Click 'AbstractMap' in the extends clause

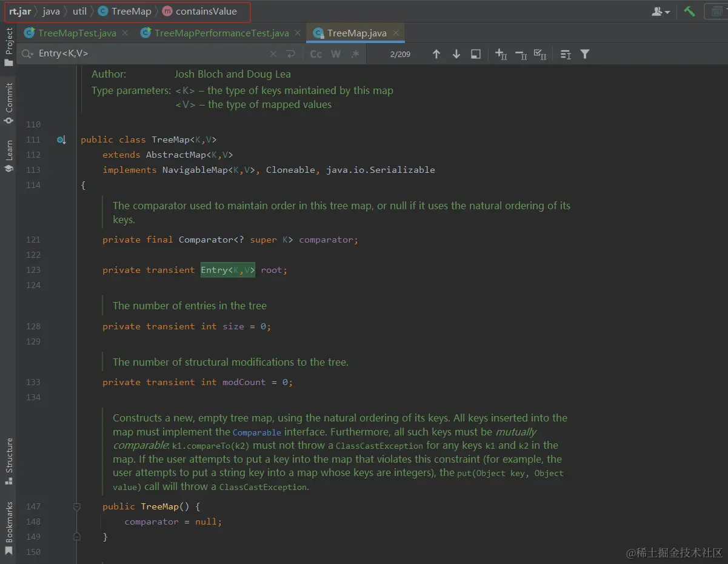click(176, 155)
